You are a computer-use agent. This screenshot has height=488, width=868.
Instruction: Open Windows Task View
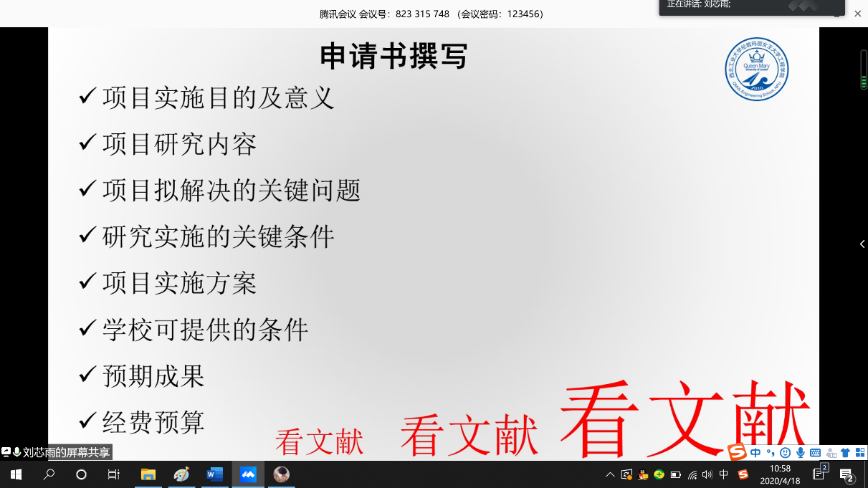(113, 474)
